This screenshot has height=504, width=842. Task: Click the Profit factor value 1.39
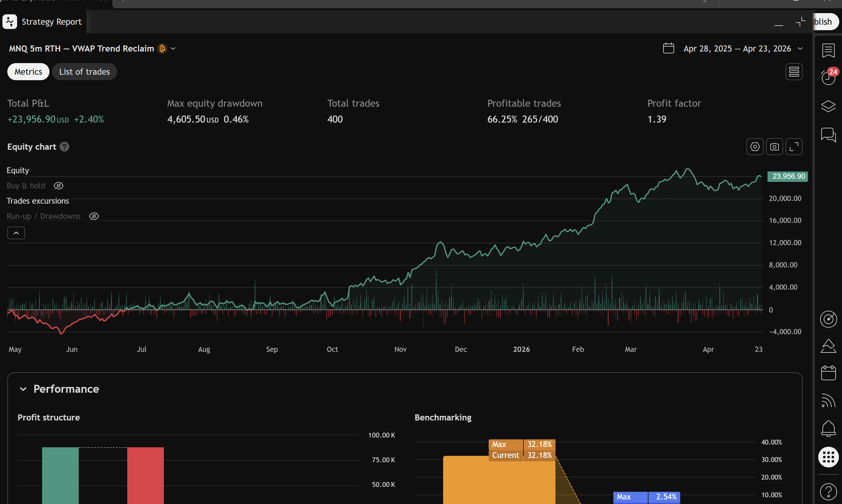pos(657,119)
